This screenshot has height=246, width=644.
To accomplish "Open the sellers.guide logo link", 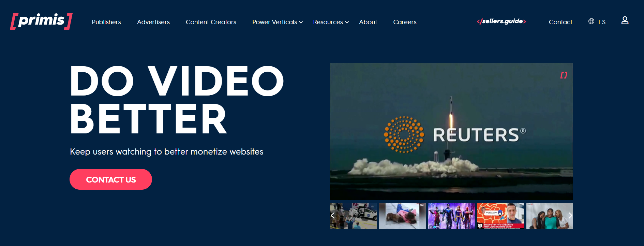I will coord(501,21).
